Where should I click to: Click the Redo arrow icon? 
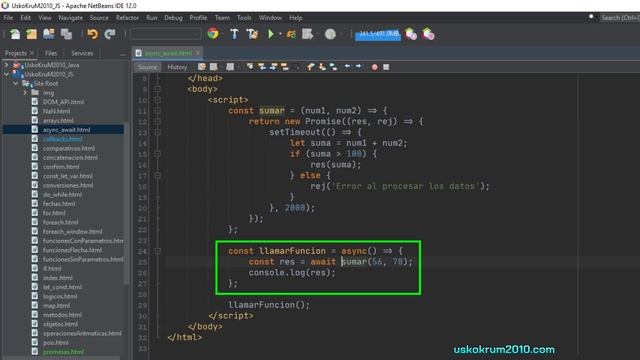[110, 34]
